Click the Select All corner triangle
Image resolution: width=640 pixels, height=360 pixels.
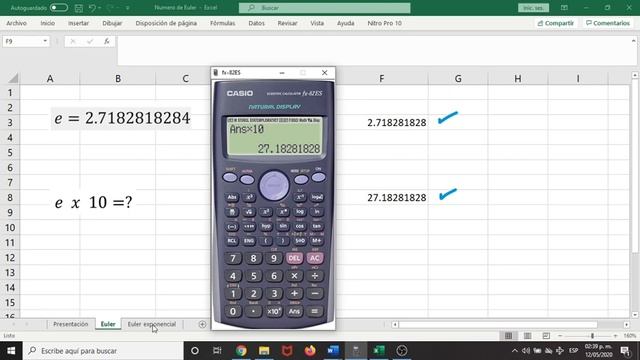[x=13, y=78]
